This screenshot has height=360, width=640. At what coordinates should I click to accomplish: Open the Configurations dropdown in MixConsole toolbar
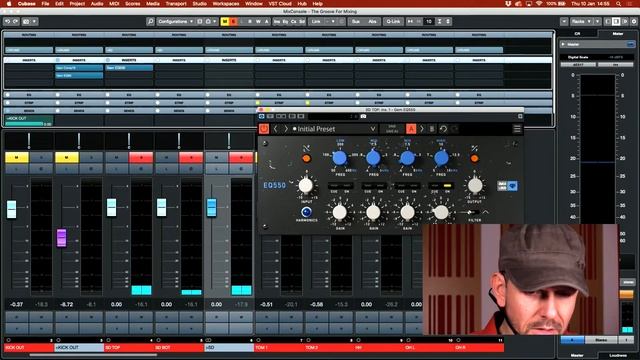click(x=176, y=21)
